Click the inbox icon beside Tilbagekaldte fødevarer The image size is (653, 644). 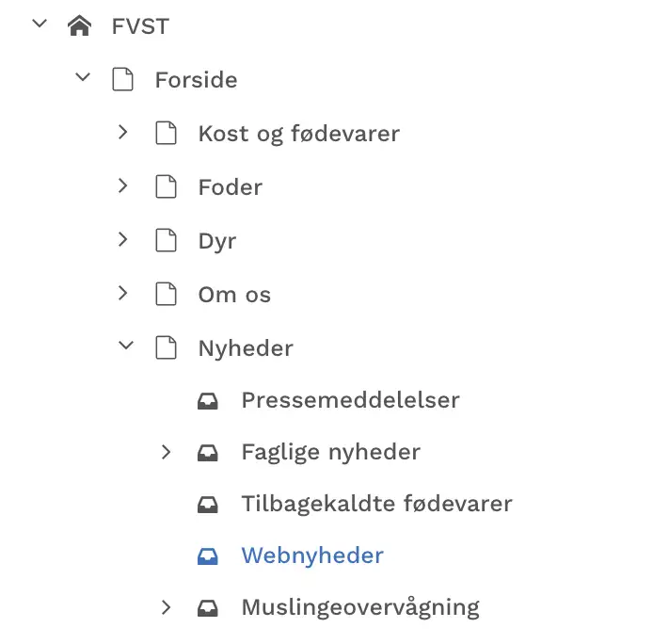tap(208, 504)
